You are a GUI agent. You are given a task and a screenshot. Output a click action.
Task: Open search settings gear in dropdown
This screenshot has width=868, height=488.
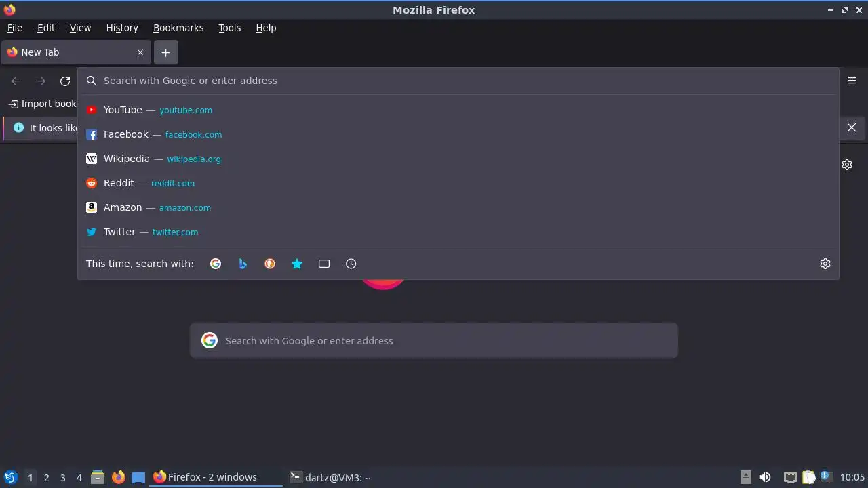(825, 264)
